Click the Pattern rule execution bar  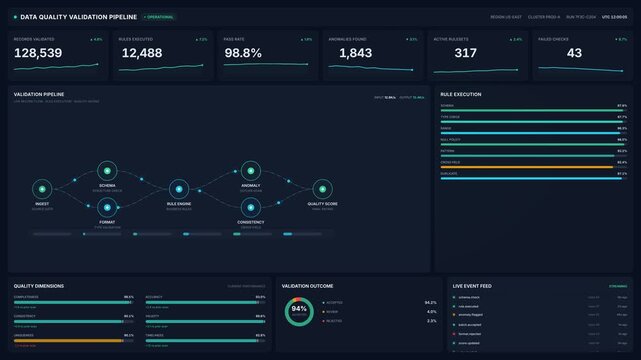[533, 156]
